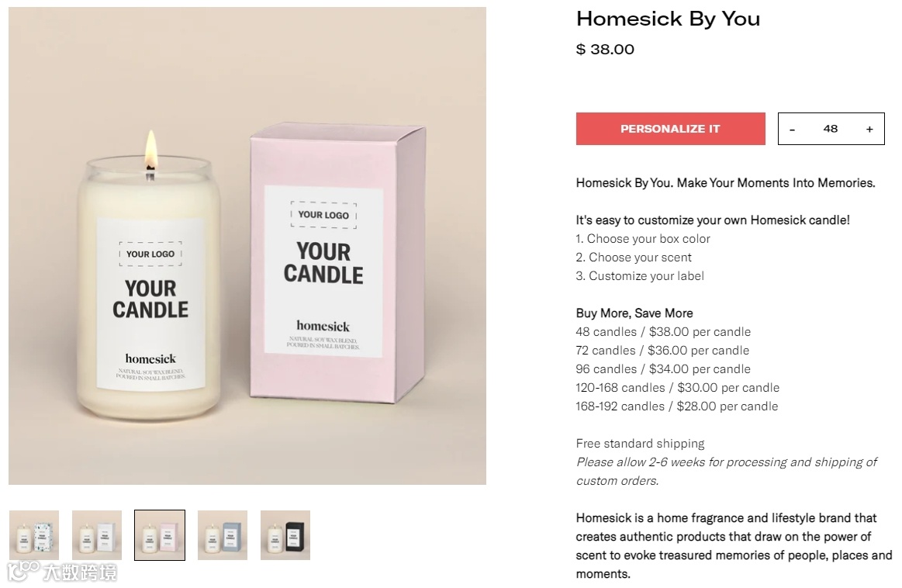Screen dimensions: 902x588
Task: Click the Choose your box color step
Action: [x=643, y=239]
